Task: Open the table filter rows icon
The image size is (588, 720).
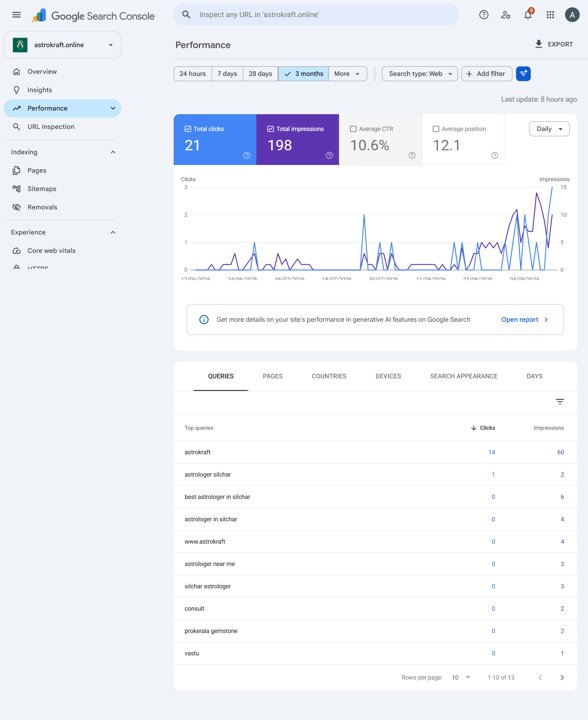Action: tap(560, 401)
